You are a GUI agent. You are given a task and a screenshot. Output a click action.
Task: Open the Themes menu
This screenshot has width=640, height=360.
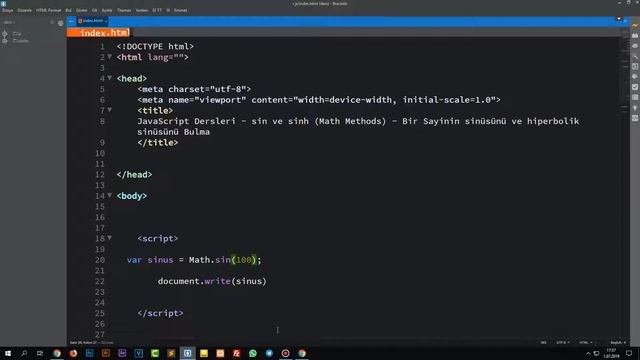pyautogui.click(x=124, y=10)
